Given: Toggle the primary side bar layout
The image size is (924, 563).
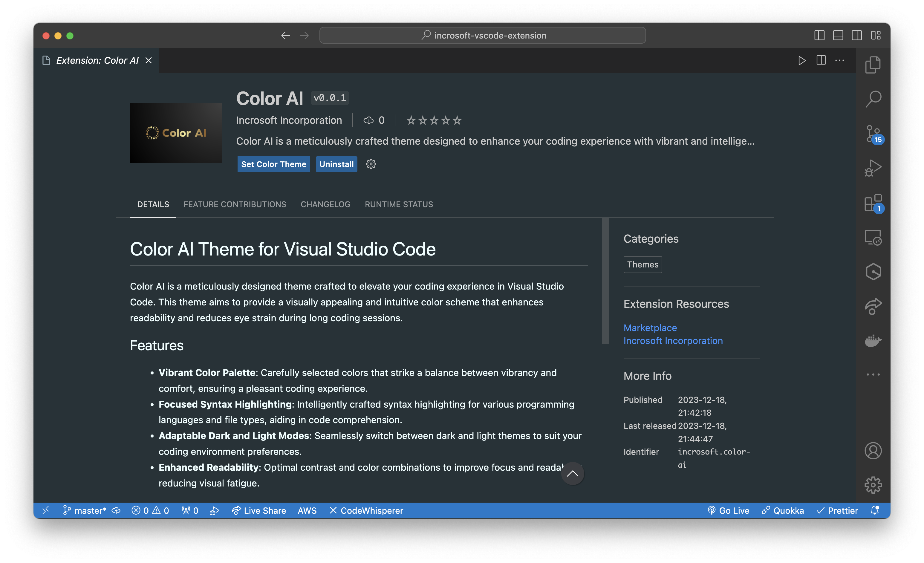Looking at the screenshot, I should pos(819,36).
